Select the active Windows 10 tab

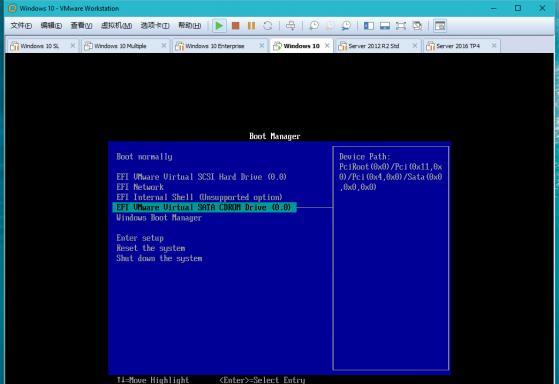click(x=301, y=46)
